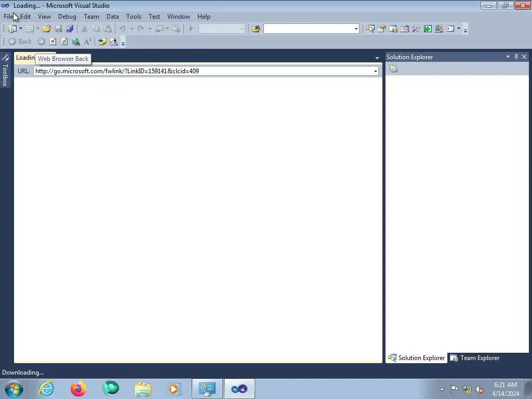The width and height of the screenshot is (532, 399).
Task: Open the Windows Start orb
Action: point(14,389)
